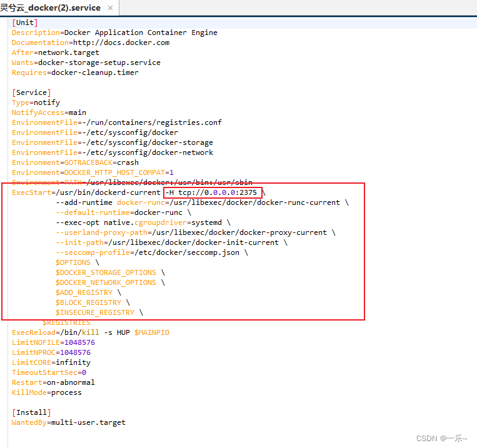Click the EnvironmentFile docker-network line
Viewport: 477px width, 448px height.
[x=113, y=152]
